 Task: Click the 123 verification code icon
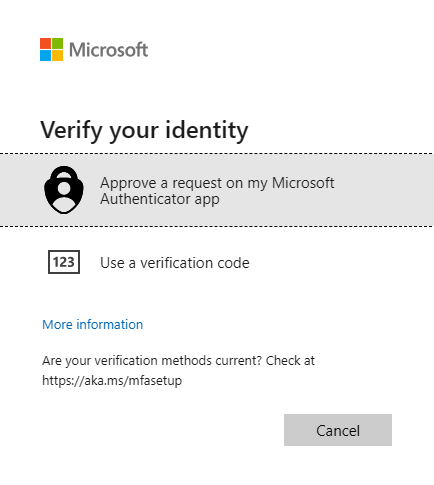click(x=64, y=262)
